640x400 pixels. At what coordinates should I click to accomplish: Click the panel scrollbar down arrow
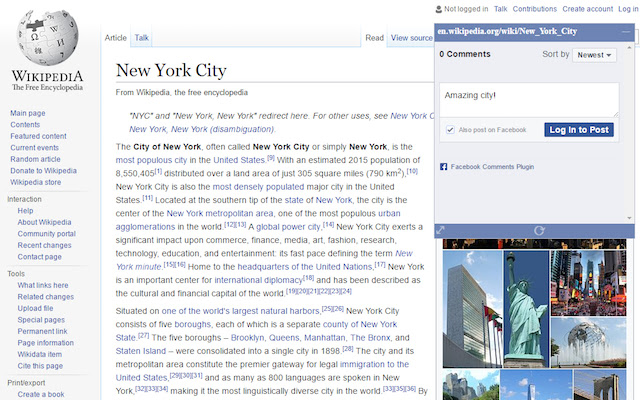pos(629,218)
